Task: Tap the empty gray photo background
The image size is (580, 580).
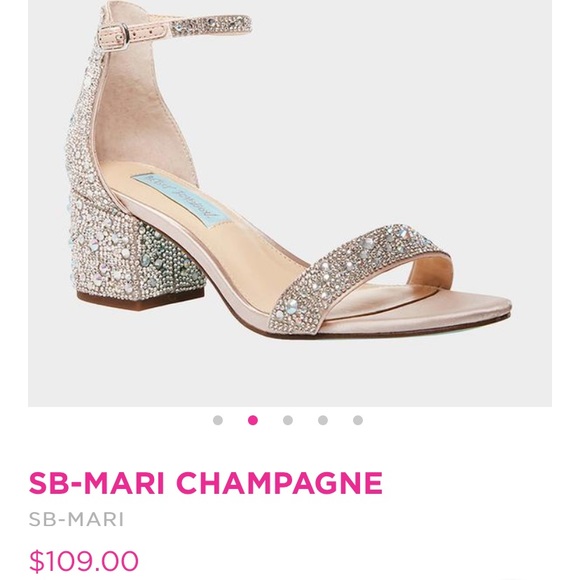Action: (x=407, y=111)
